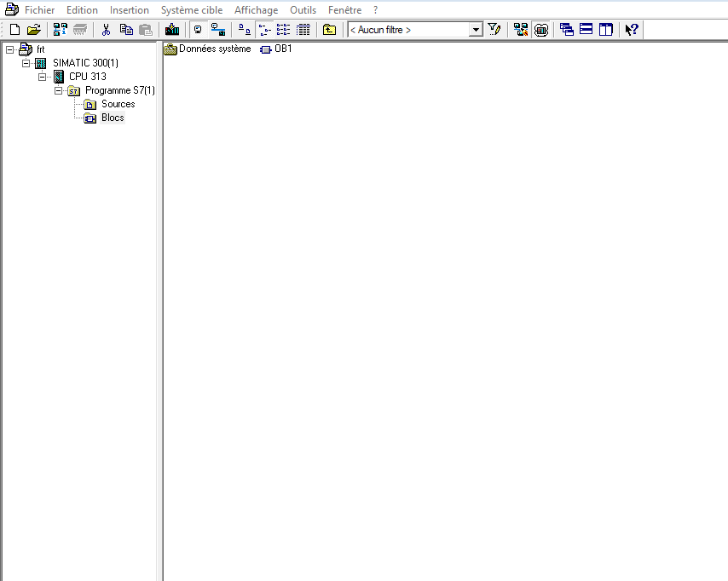Click the New project icon
Image resolution: width=728 pixels, height=581 pixels.
tap(14, 30)
